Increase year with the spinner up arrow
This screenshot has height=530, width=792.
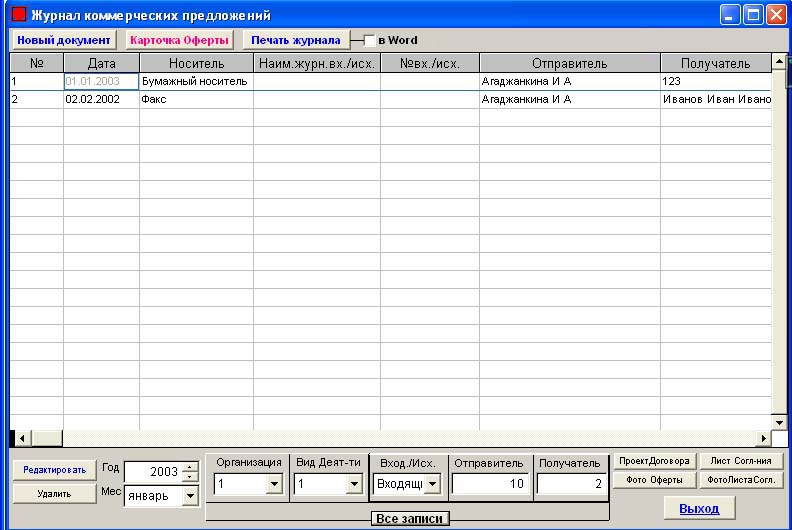190,467
